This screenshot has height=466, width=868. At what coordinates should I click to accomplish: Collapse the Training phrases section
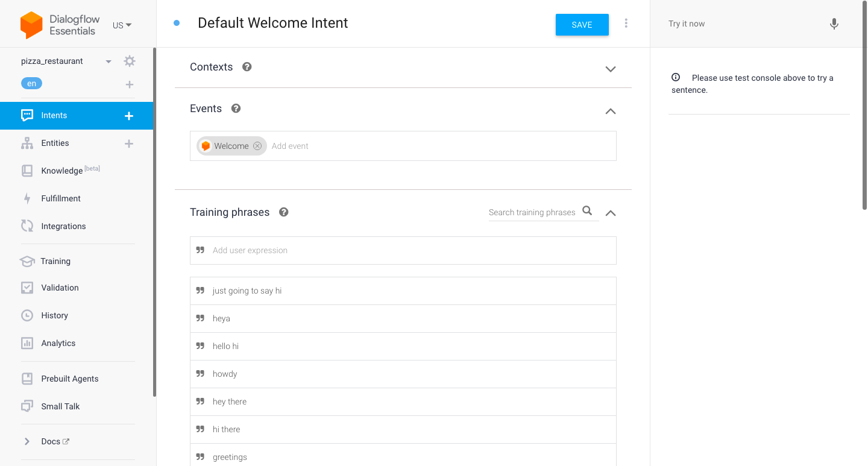[x=611, y=213]
